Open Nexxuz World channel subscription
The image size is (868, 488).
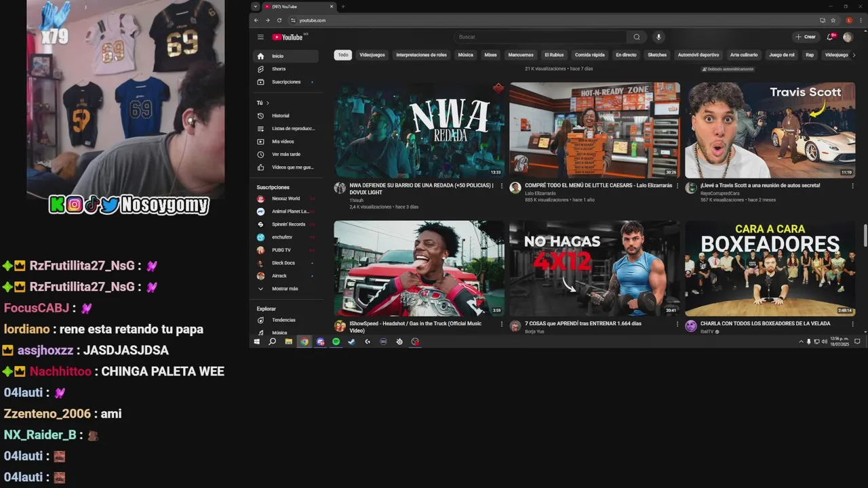click(x=285, y=199)
